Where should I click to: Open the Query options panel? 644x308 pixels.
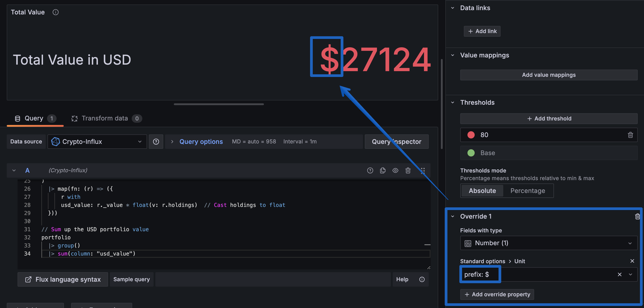point(201,141)
